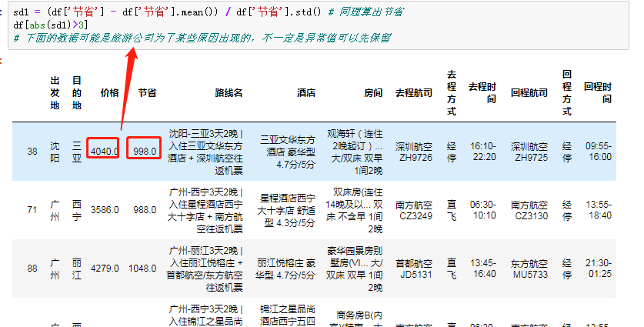Click the 广州-丽江3天2晚 route name cell
Screen dimensions: 644x327
pyautogui.click(x=205, y=269)
